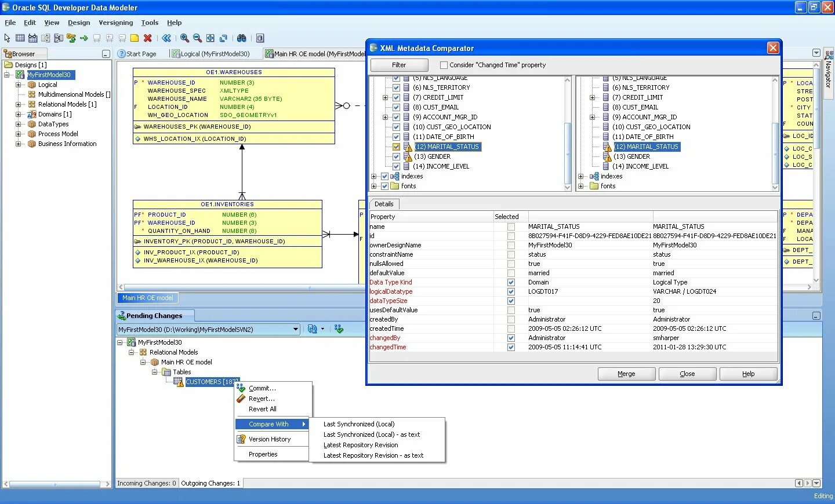Click the Refresh icon in Pending Changes panel
Viewport: 835px width, 504px height.
(x=312, y=329)
